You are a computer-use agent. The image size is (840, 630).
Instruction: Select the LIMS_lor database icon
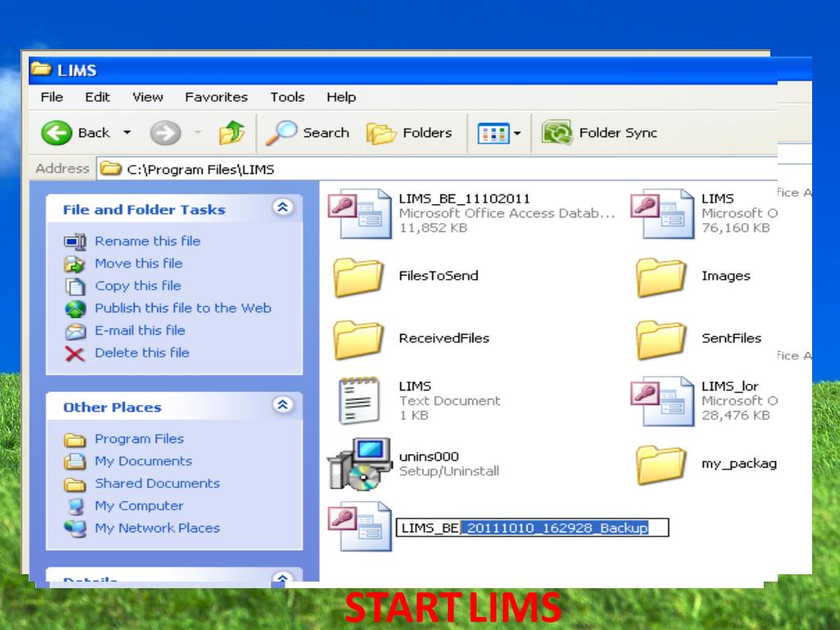(663, 400)
